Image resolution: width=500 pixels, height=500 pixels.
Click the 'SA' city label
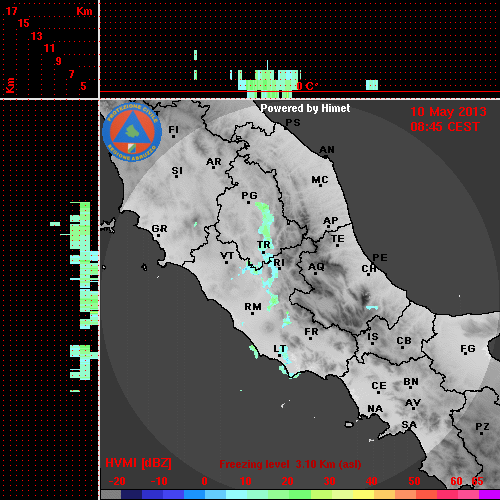(x=409, y=425)
